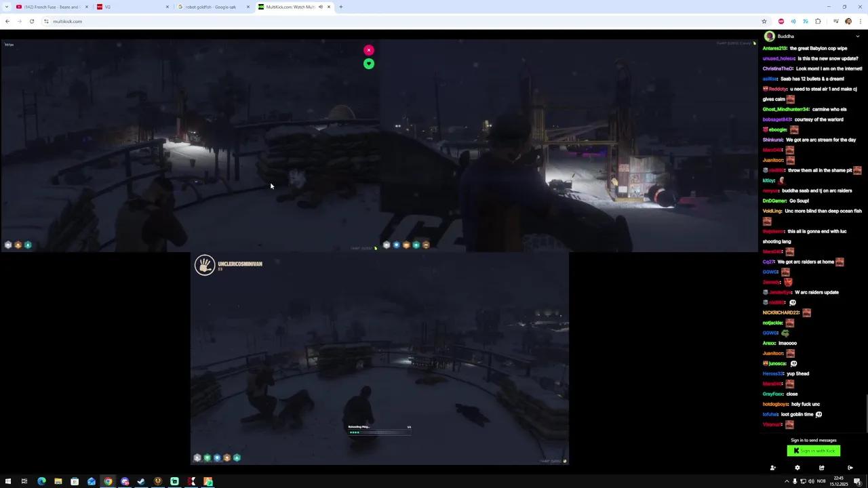Image resolution: width=868 pixels, height=488 pixels.
Task: Click the add-user icon below chat
Action: [x=772, y=468]
